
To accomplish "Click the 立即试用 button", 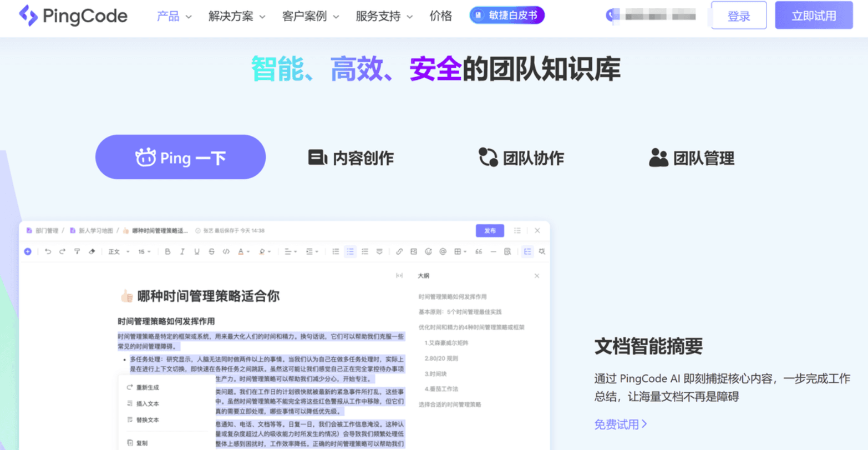I will pyautogui.click(x=814, y=16).
